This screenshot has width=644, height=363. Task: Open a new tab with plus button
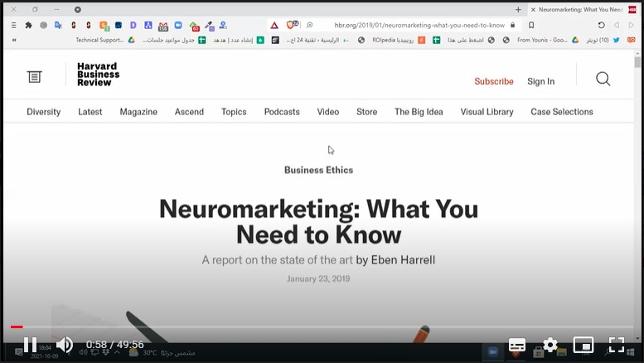coord(518,10)
